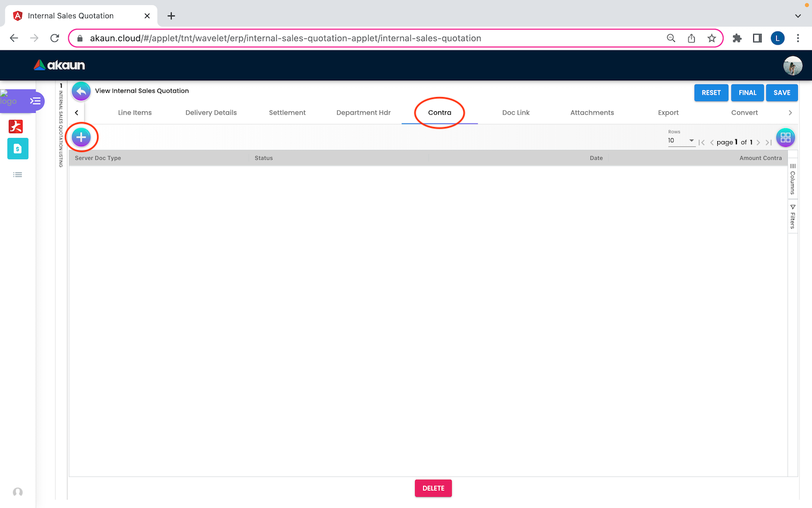Open Chrome profile L avatar

pyautogui.click(x=778, y=38)
